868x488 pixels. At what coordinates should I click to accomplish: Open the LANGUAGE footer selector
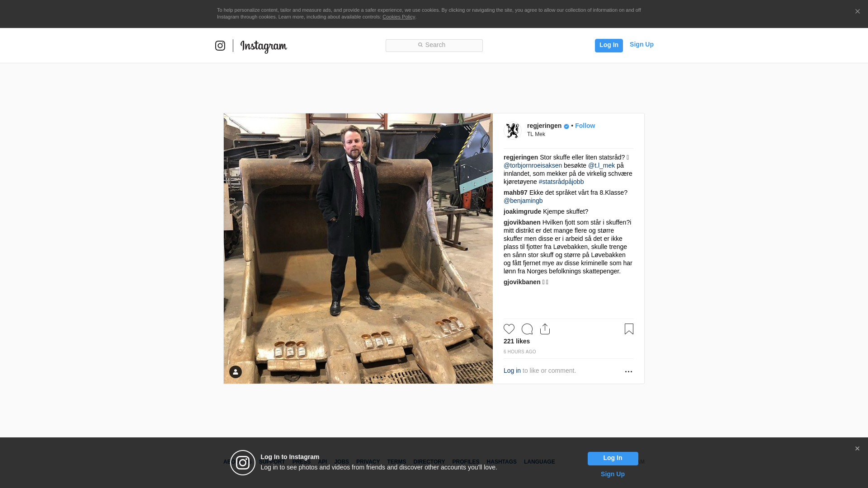click(539, 462)
